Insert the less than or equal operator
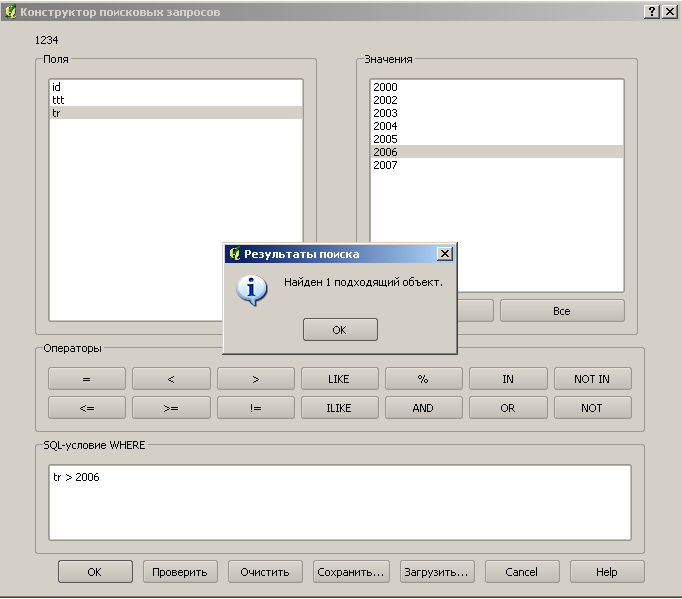Viewport: 682px width, 599px height. tap(87, 408)
